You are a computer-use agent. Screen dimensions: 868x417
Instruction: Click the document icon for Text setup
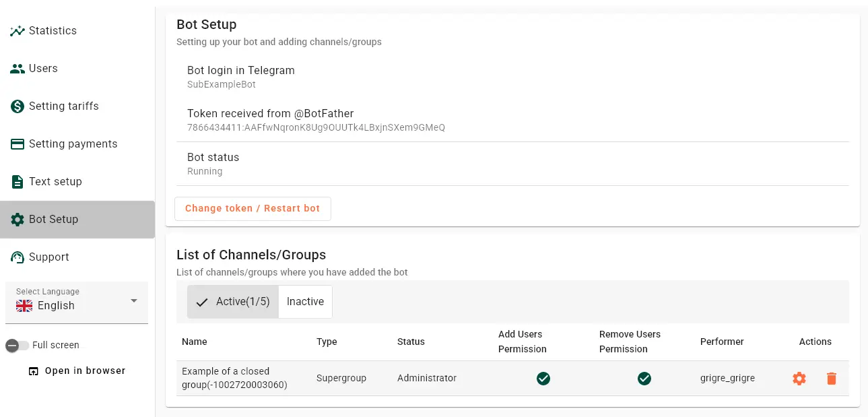(18, 182)
